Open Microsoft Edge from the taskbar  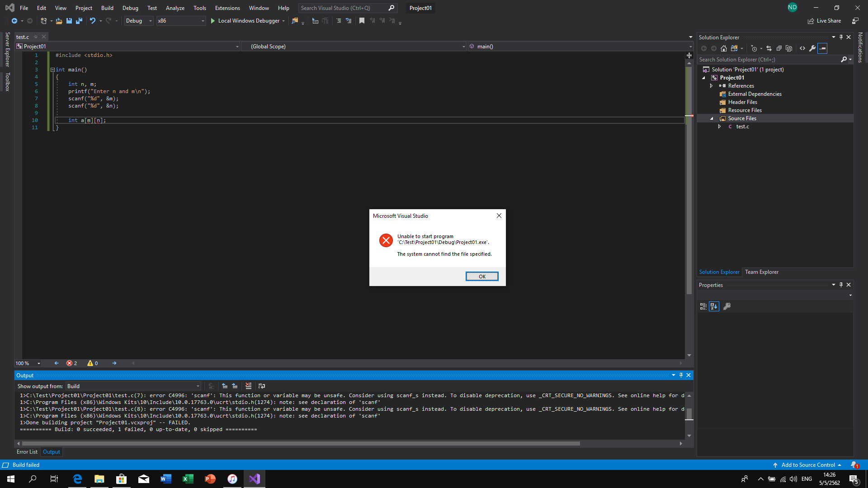(77, 479)
